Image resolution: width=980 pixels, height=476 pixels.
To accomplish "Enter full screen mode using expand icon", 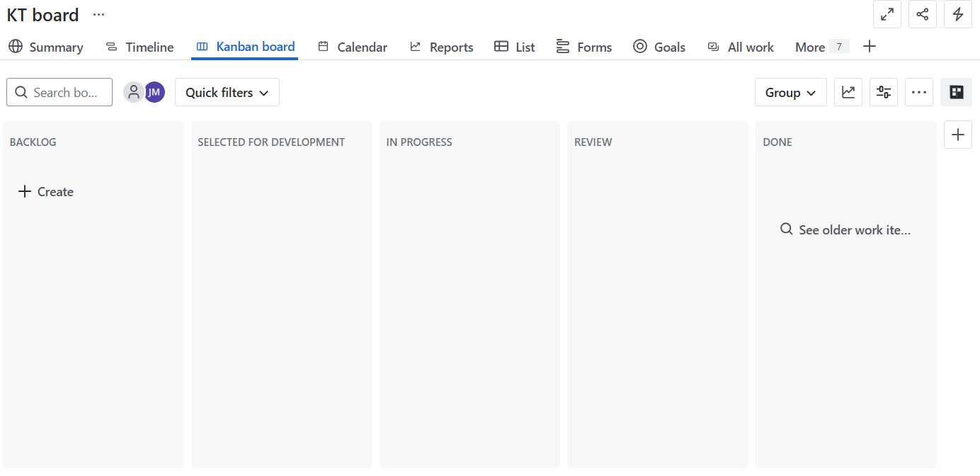I will click(x=887, y=14).
